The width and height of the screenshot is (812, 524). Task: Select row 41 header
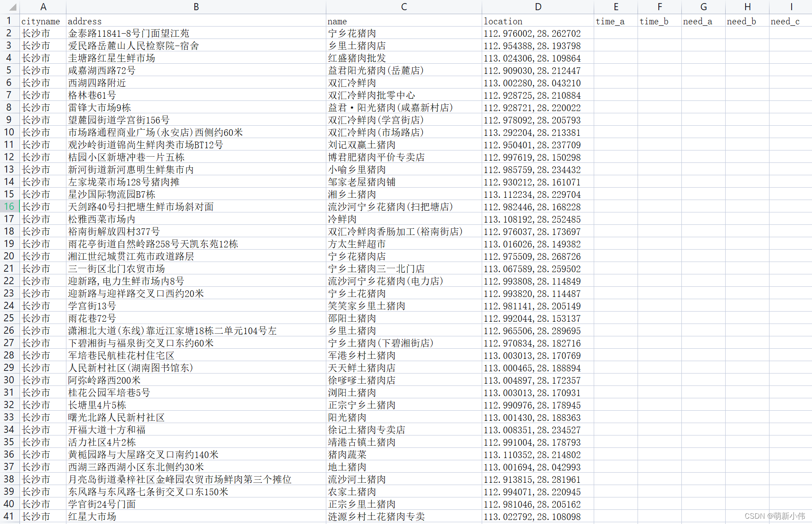tap(10, 516)
